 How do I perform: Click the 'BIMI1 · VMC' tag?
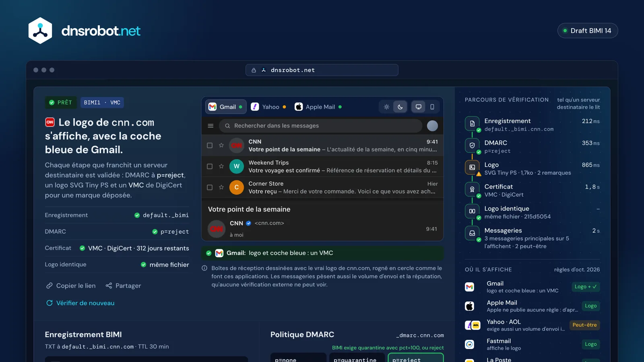(x=102, y=103)
